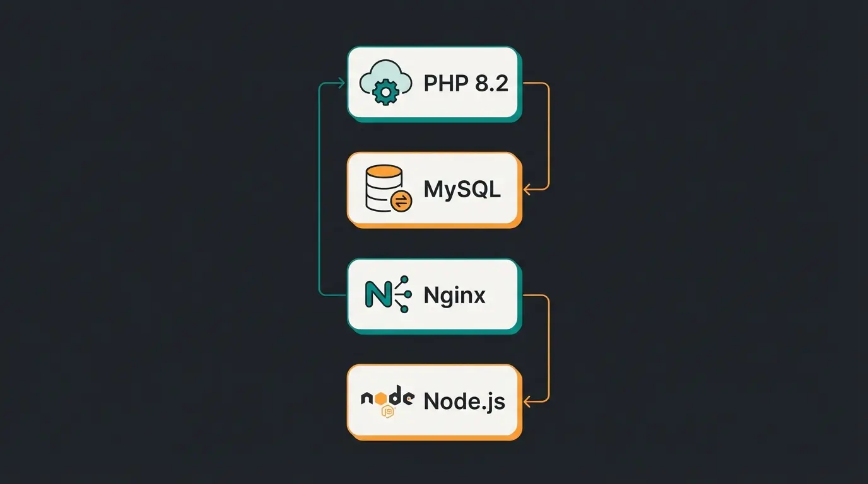868x484 pixels.
Task: Select the Nginx label text
Action: (454, 295)
